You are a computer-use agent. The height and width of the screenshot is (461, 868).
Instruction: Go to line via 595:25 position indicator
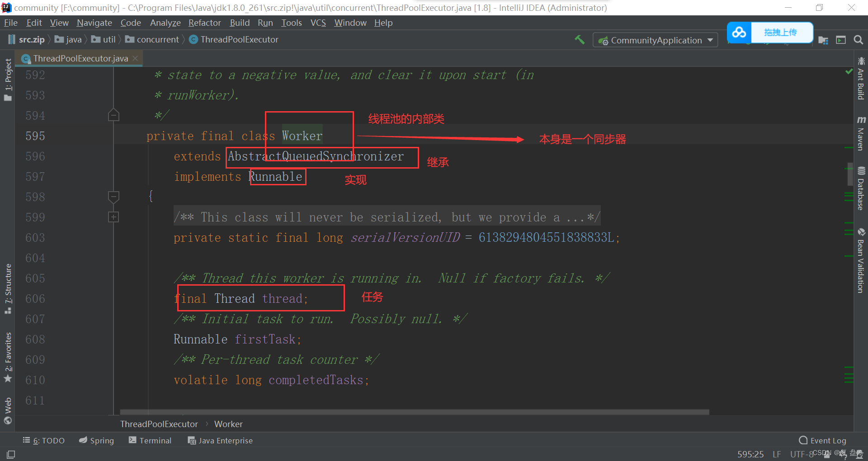coord(750,454)
